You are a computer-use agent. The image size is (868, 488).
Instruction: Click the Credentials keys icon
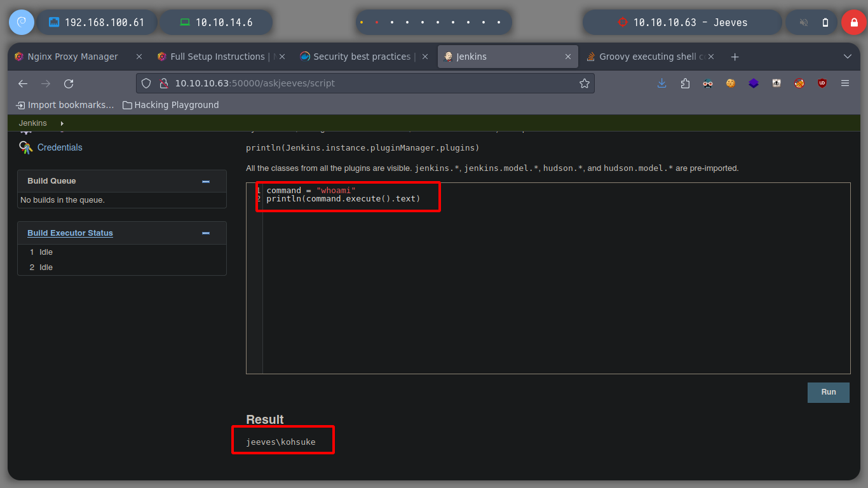(25, 147)
